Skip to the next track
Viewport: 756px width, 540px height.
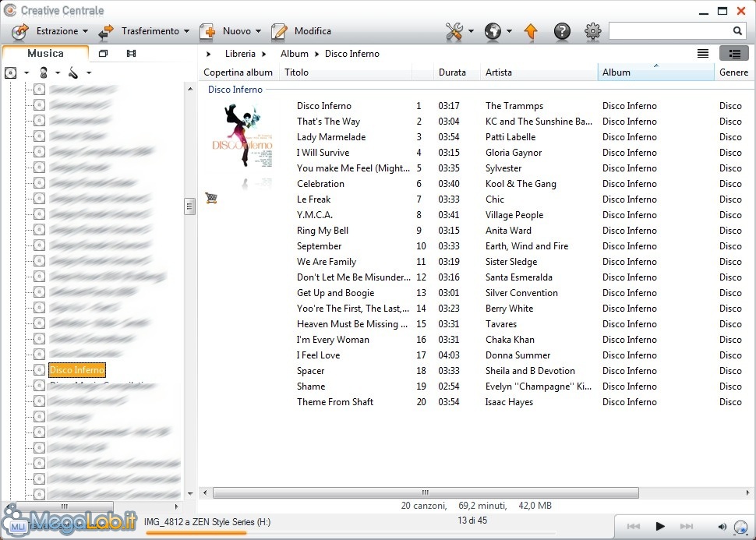click(x=687, y=526)
